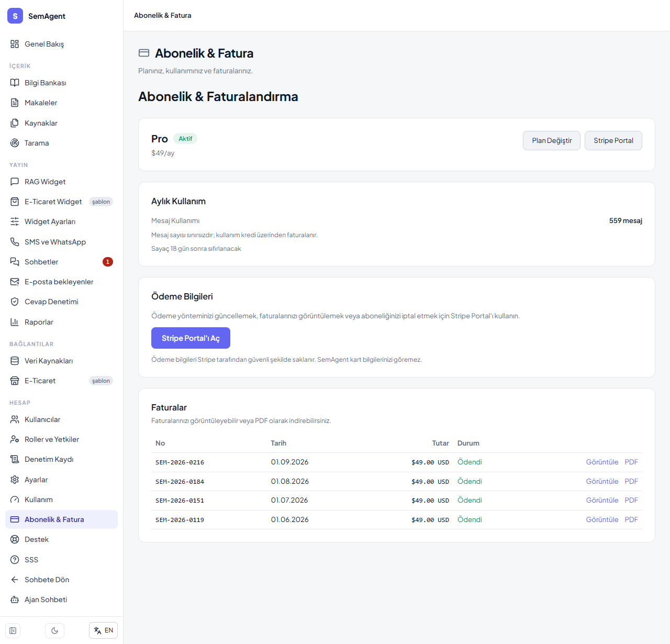Open Bilgi Bankası book icon
670x644 pixels.
(x=15, y=83)
